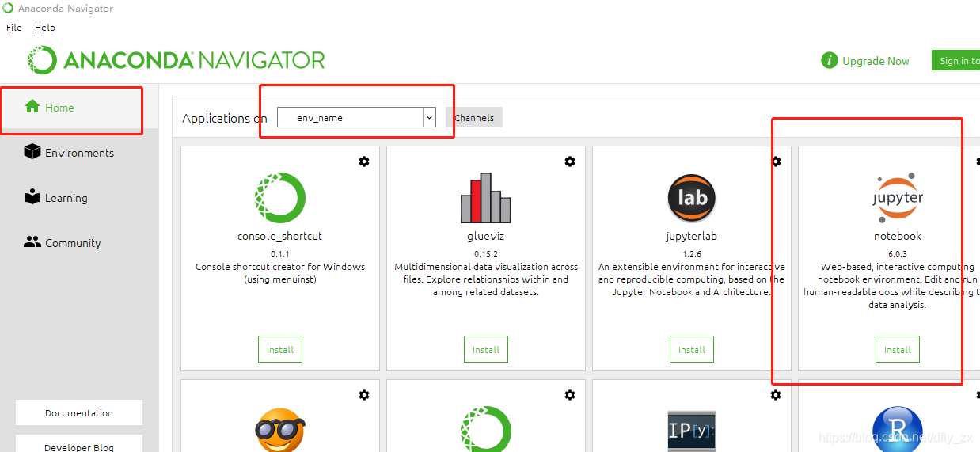Click console_shortcut version 0.1.1

280,254
